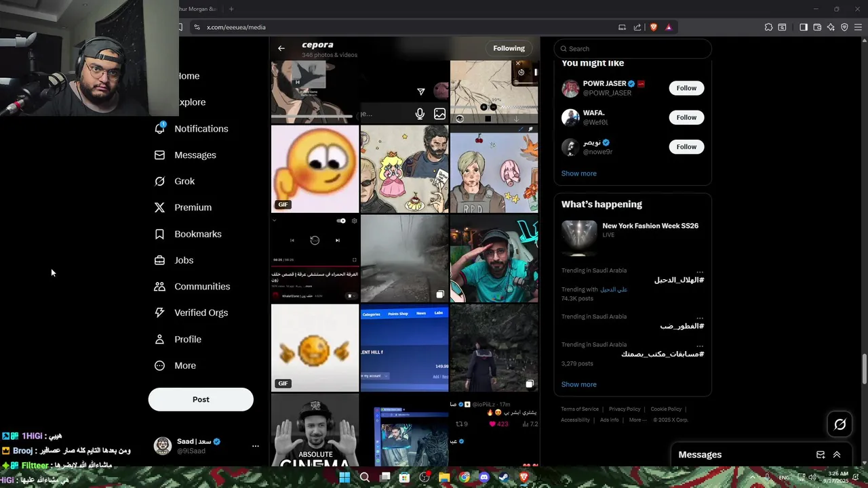Screen dimensions: 868x488
Task: Select Communities text in the sidebar menu
Action: [x=202, y=287]
